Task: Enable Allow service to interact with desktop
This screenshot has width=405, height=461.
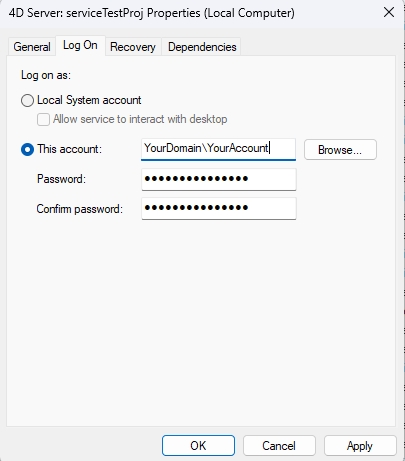Action: coord(43,119)
